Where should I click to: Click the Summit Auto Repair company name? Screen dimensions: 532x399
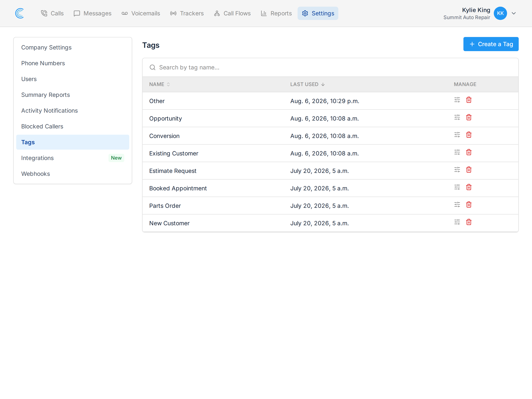pos(467,17)
